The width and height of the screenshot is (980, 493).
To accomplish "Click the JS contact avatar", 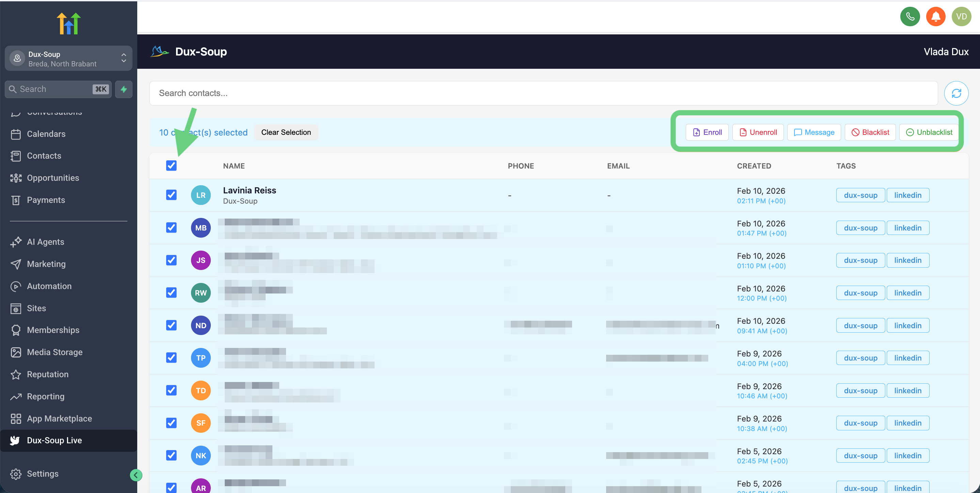I will coord(201,260).
